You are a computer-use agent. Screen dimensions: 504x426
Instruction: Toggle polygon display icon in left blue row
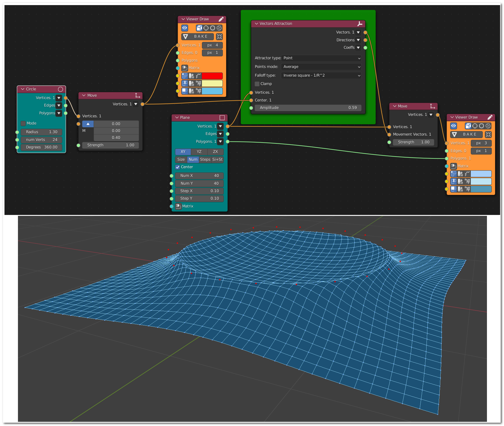click(185, 91)
